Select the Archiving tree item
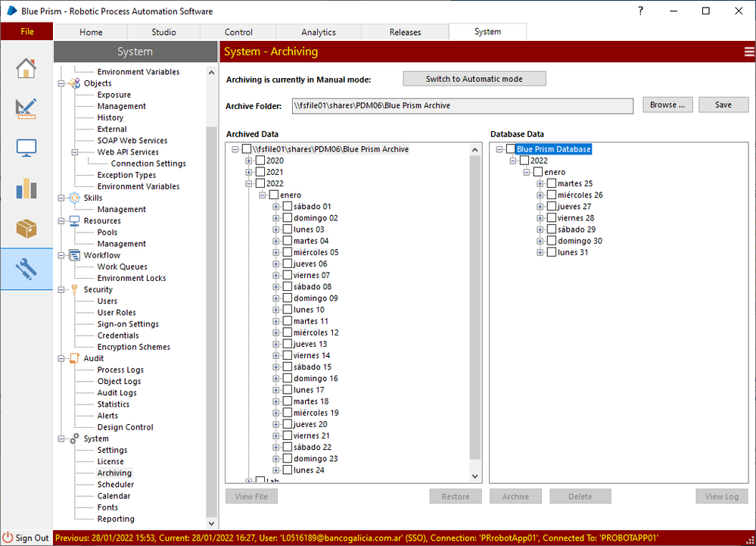 (114, 473)
